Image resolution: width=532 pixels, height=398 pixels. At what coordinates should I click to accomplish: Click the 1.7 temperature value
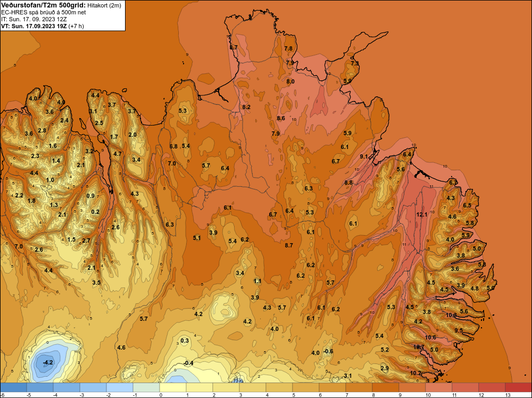pyautogui.click(x=114, y=137)
